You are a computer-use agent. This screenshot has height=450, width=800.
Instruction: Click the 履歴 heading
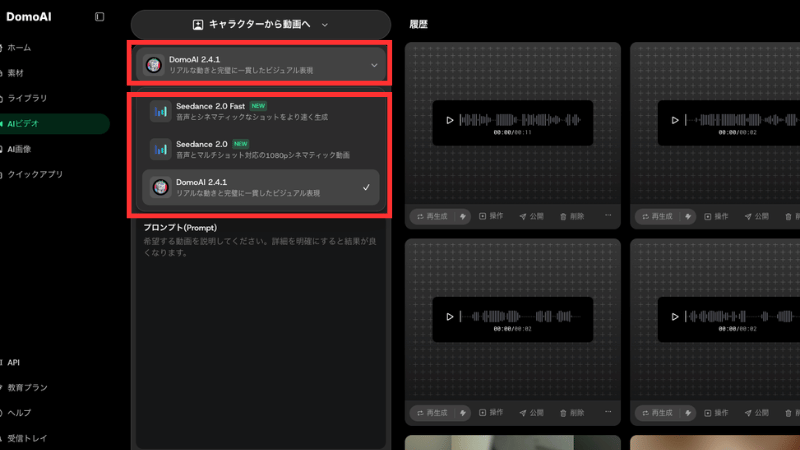(418, 24)
